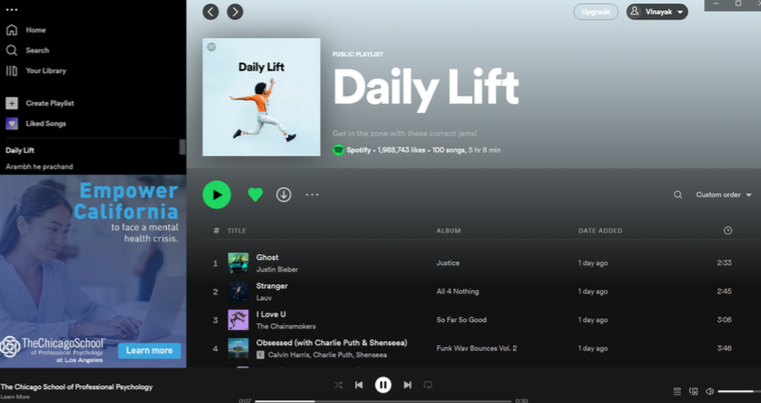
Task: Open the Vinayak user account menu
Action: click(657, 12)
